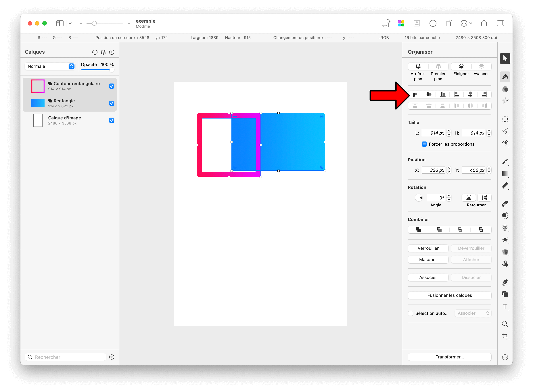Click the add layer plus icon
Image resolution: width=533 pixels, height=392 pixels.
coord(112,52)
